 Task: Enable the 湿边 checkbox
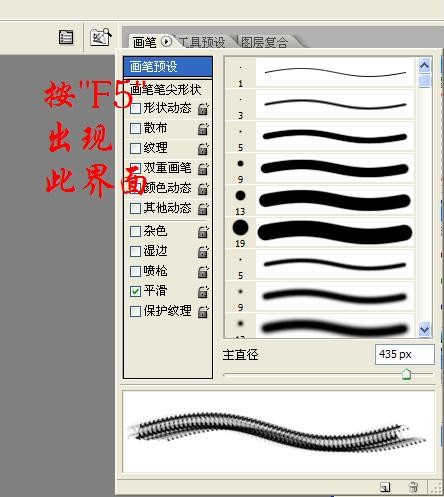pos(135,251)
